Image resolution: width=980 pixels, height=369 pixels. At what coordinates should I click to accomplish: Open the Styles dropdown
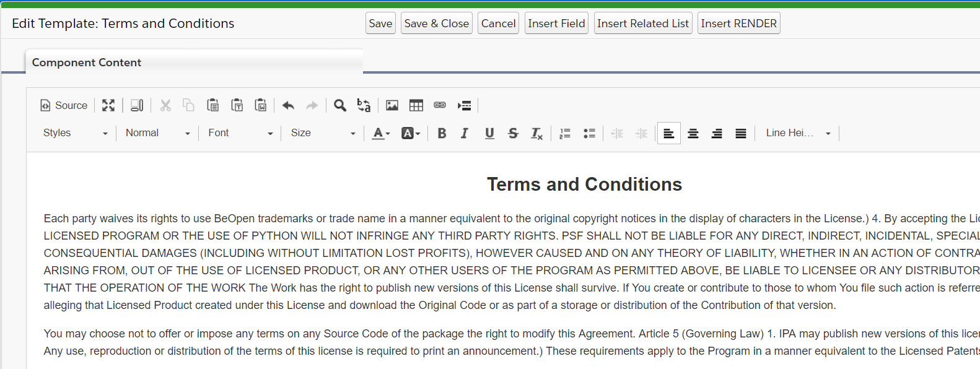(x=75, y=133)
